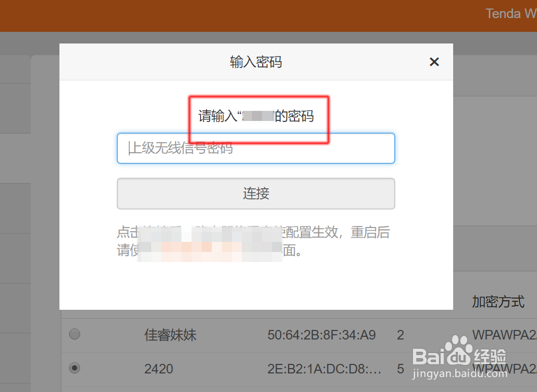The height and width of the screenshot is (392, 537).
Task: Click MAC address 50:64:2B:8F:34:A9
Action: pos(321,335)
